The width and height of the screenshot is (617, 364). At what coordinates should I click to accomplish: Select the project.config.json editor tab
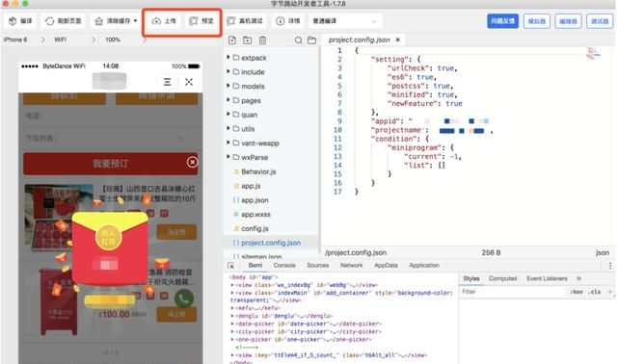(363, 39)
